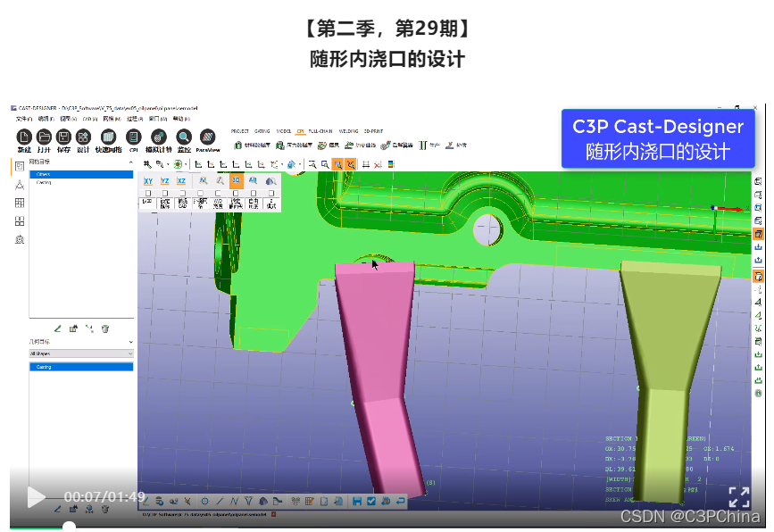
Task: Click the diagonal line tool in bottom toolbar
Action: pyautogui.click(x=220, y=502)
